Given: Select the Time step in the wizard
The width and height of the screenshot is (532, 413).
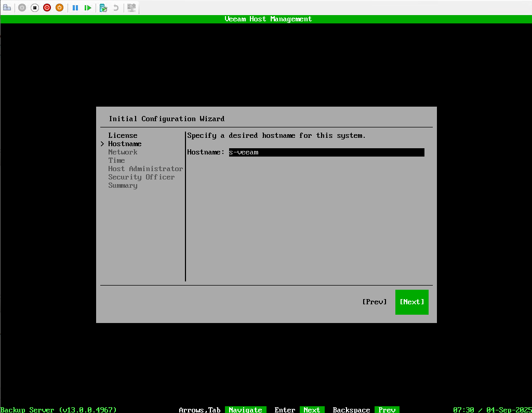Looking at the screenshot, I should 116,160.
